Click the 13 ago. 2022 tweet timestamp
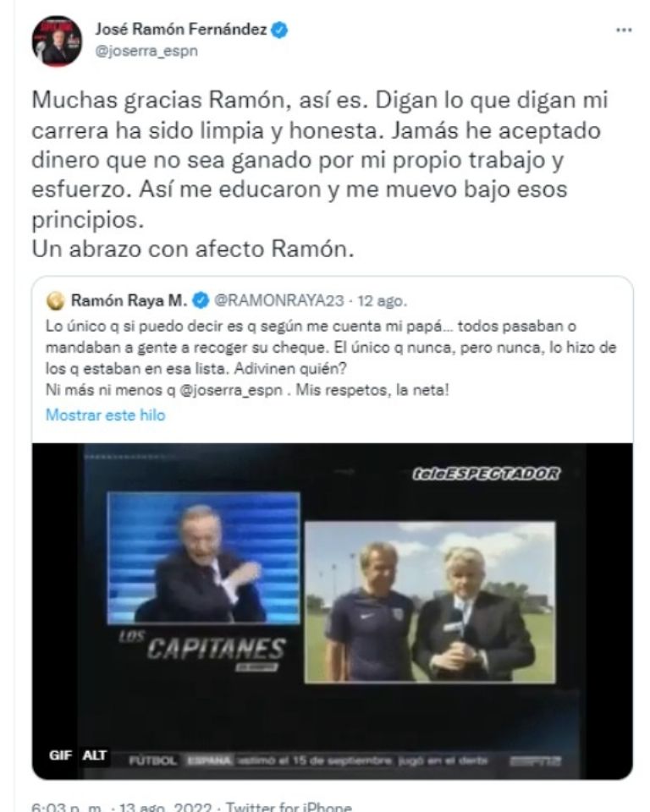This screenshot has height=812, width=650. 165,807
